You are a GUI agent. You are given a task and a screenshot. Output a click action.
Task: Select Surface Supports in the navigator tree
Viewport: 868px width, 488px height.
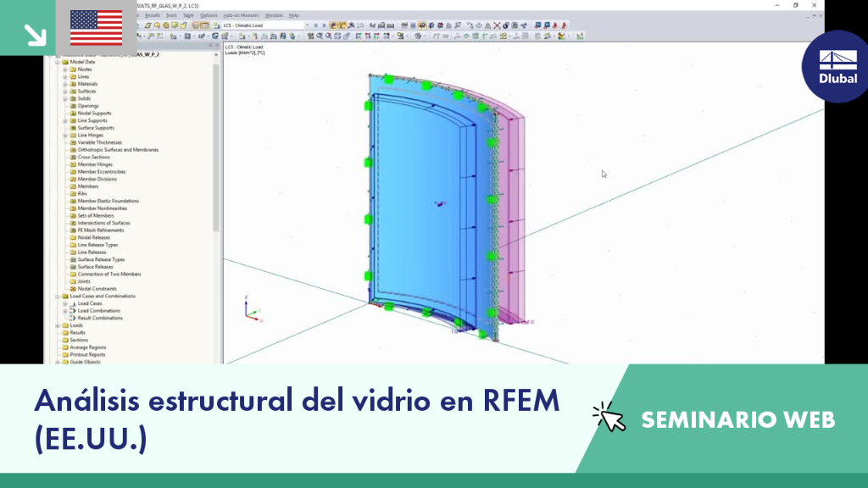96,128
